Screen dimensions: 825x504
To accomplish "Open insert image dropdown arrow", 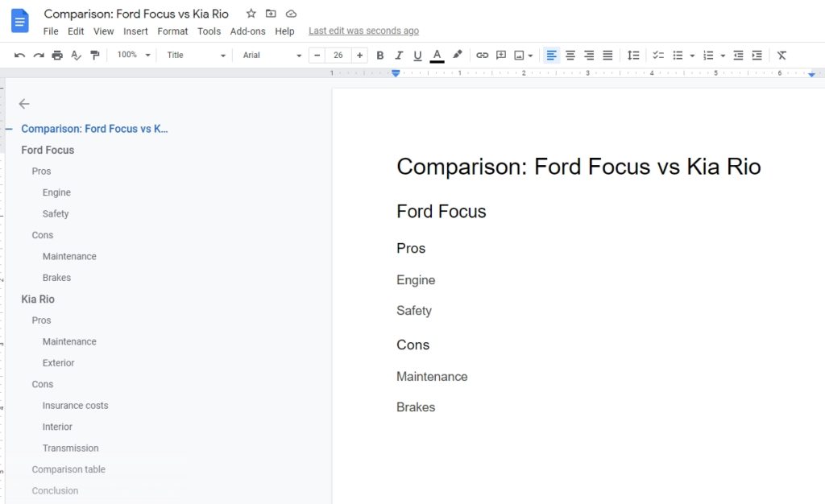I will pos(530,56).
